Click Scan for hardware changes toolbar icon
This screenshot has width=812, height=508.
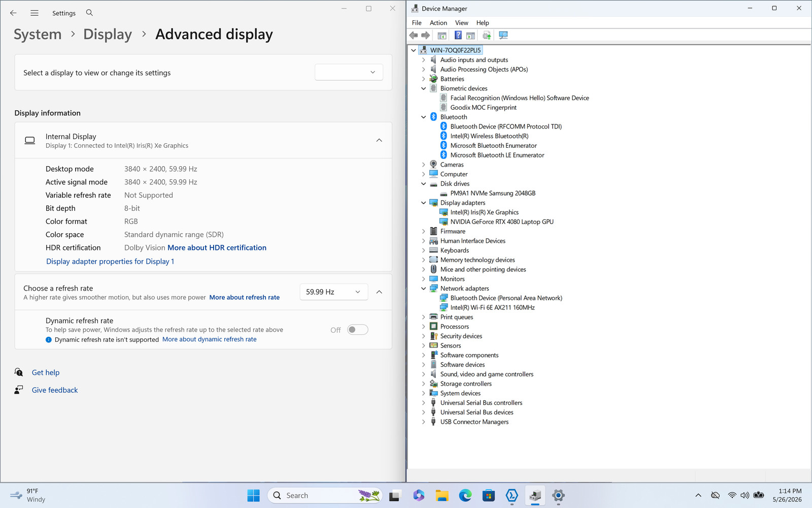pyautogui.click(x=503, y=35)
